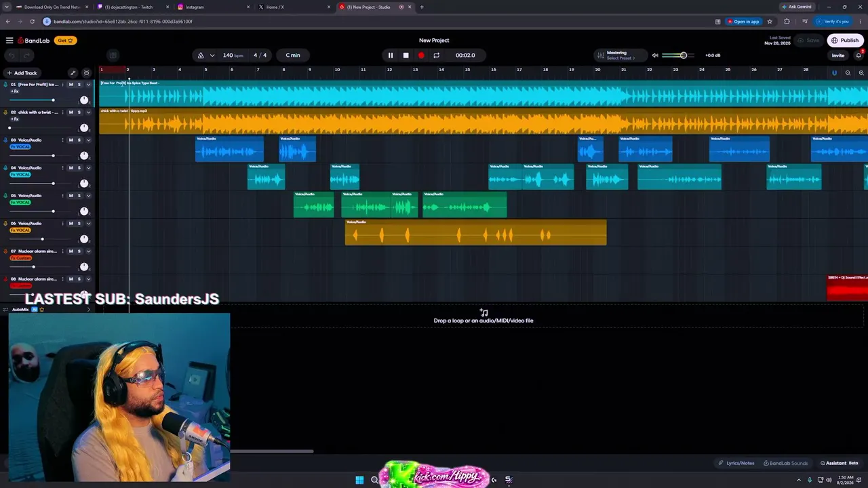Image resolution: width=868 pixels, height=488 pixels.
Task: Mute track 03 Voice/Audio
Action: click(x=71, y=140)
